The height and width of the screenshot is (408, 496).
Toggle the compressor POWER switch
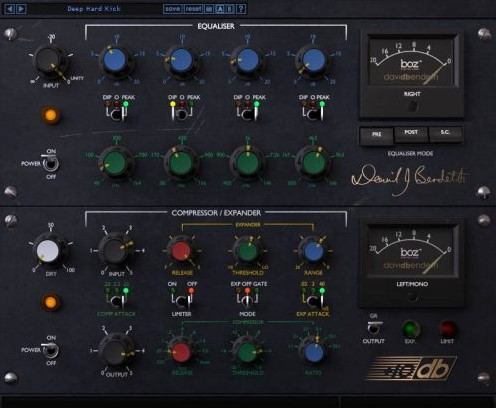(51, 350)
